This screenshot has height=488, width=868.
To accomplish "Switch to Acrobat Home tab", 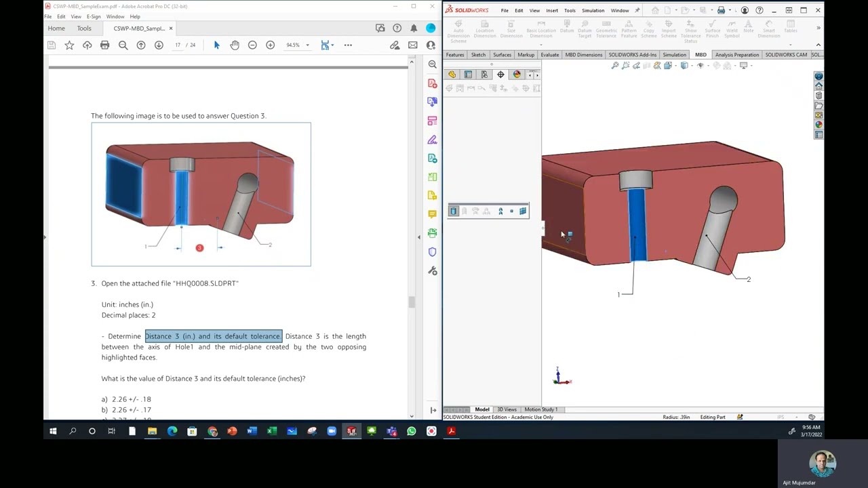I will pos(56,28).
